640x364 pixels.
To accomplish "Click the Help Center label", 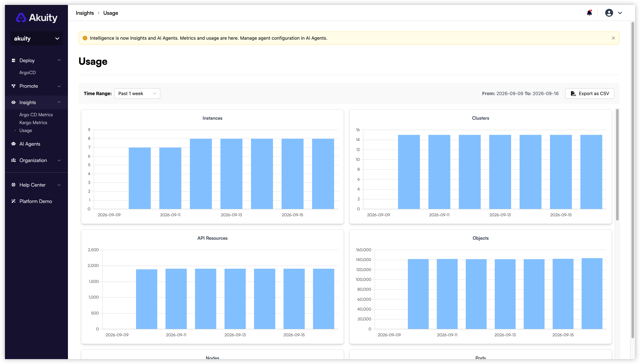I will (x=32, y=185).
